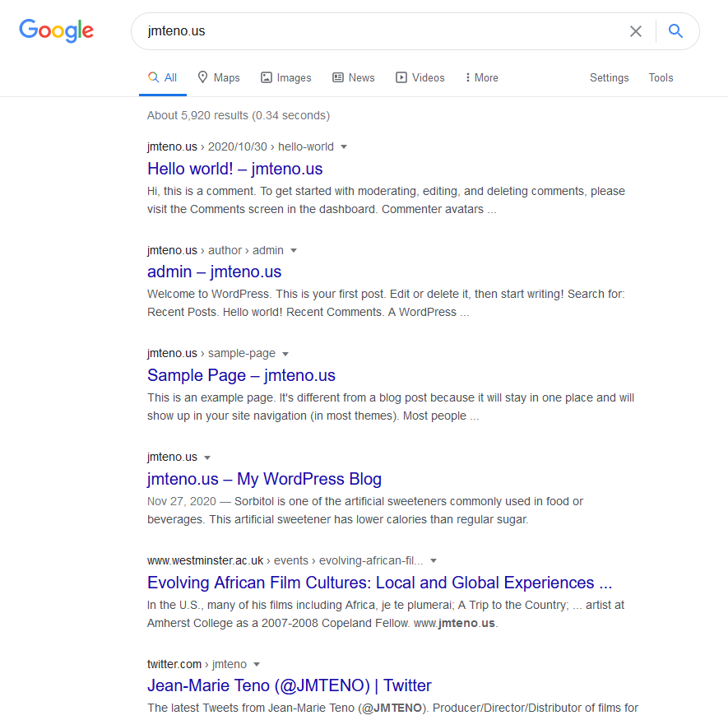Click the 'jmteno.us › sample-page' breadcrumb

[x=211, y=354]
